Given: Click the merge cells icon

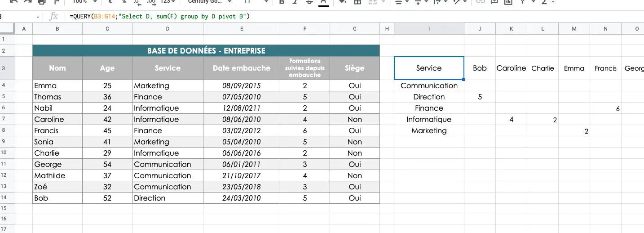Looking at the screenshot, I should (372, 2).
